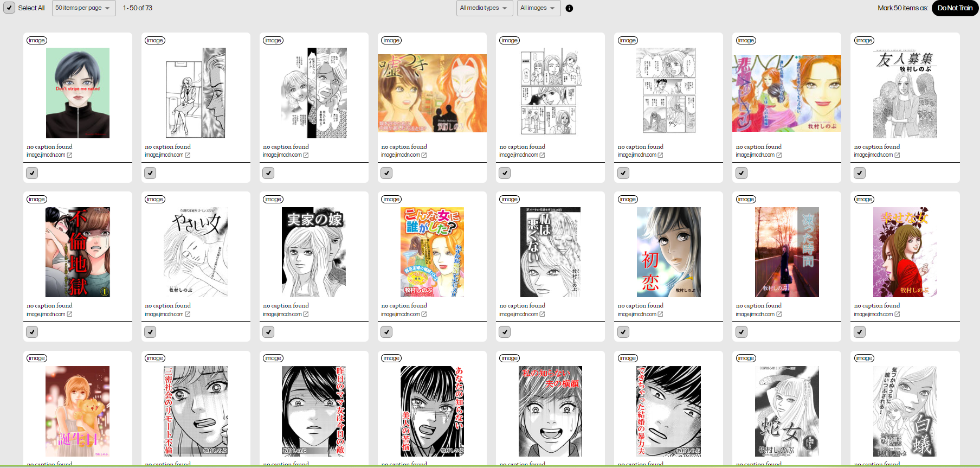This screenshot has width=980, height=468.
Task: Toggle checkbox on 初恋 card
Action: 623,332
